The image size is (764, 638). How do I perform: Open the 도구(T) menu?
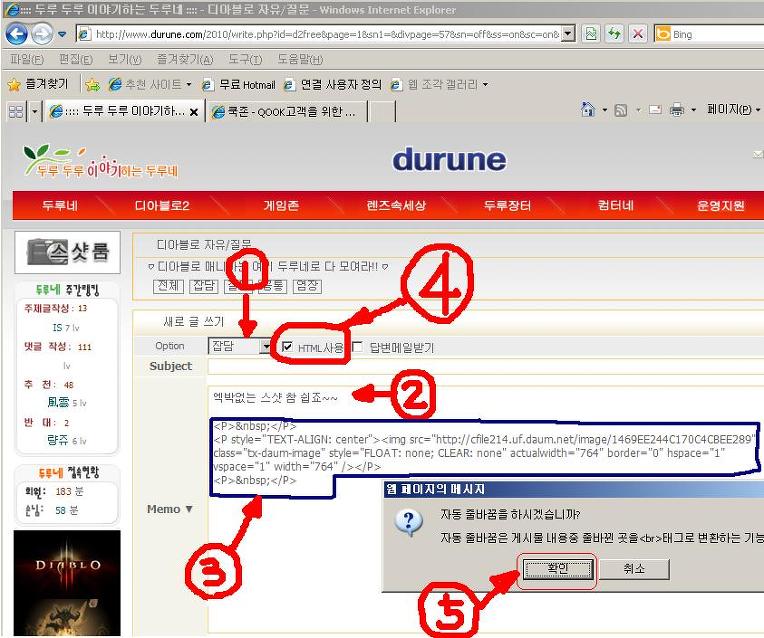245,59
